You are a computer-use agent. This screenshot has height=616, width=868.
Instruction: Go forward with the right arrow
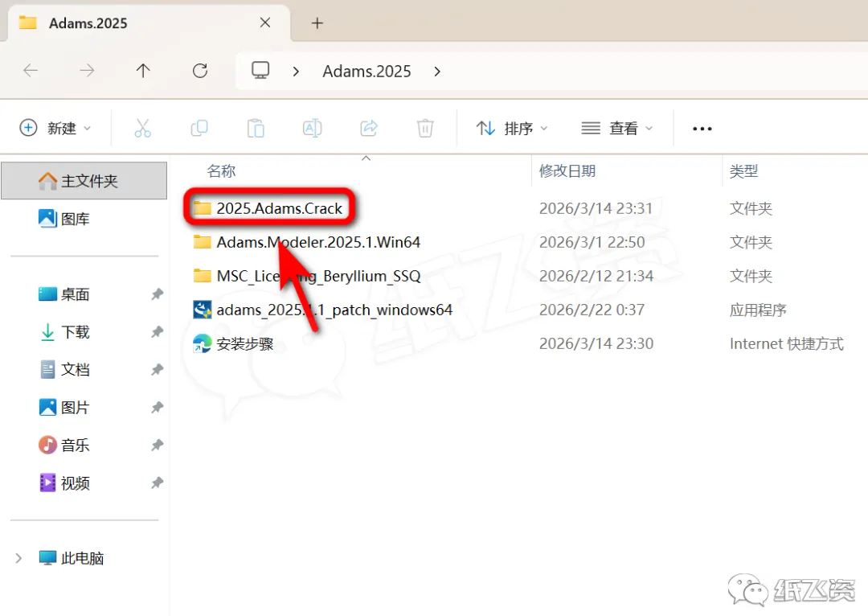(x=87, y=70)
